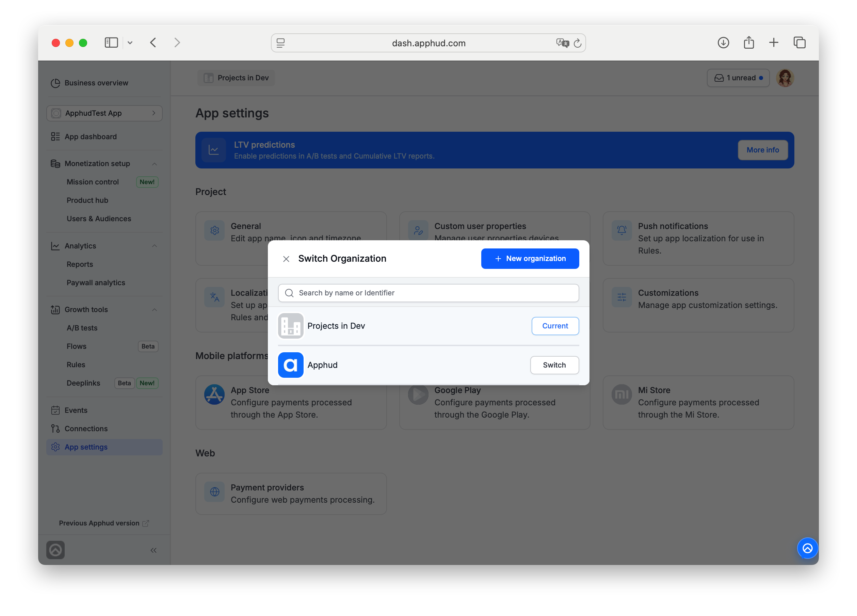Click the Apphud logo at sidebar bottom
Image resolution: width=857 pixels, height=616 pixels.
(x=55, y=550)
